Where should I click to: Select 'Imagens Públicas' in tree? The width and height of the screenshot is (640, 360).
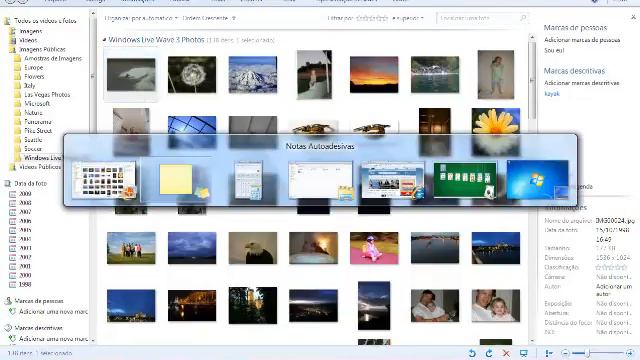tap(42, 49)
